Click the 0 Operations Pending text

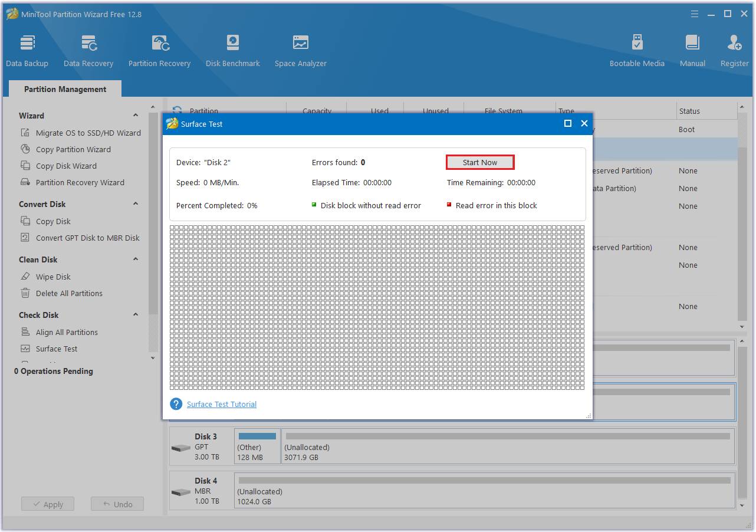(54, 371)
